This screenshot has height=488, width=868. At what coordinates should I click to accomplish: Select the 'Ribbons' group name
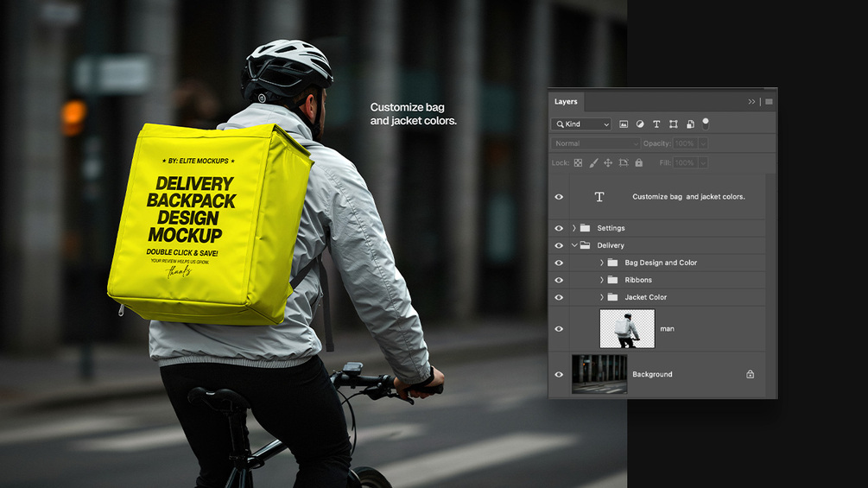click(x=638, y=280)
